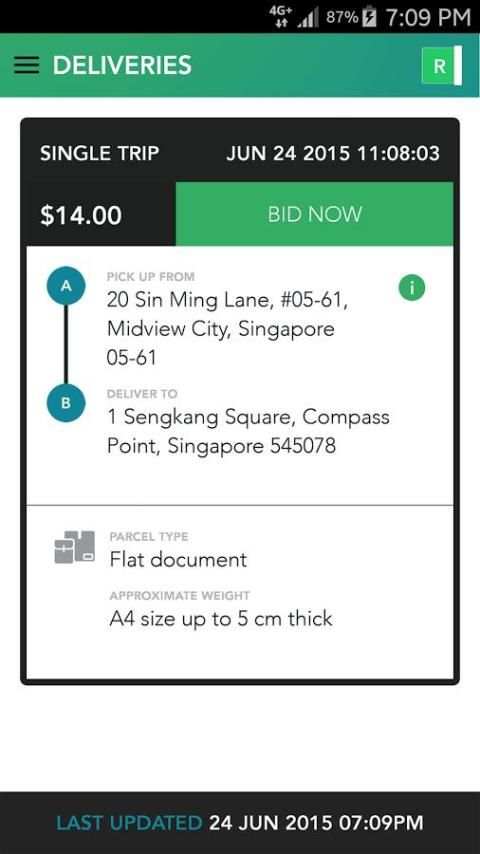
Task: Tap the signal strength bars icon
Action: pyautogui.click(x=308, y=17)
